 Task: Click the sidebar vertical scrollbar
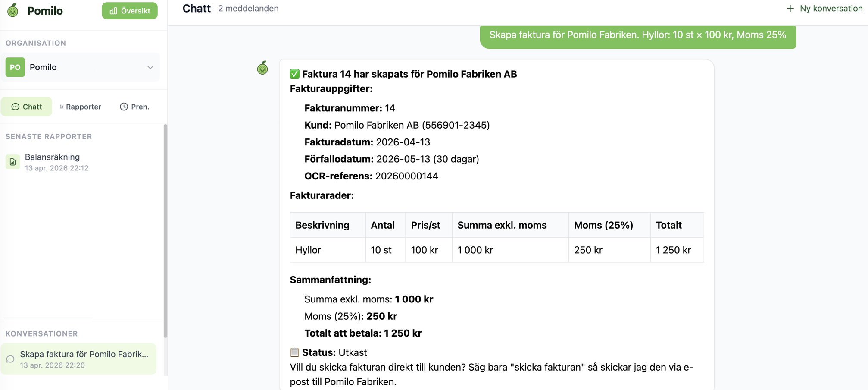point(165,231)
